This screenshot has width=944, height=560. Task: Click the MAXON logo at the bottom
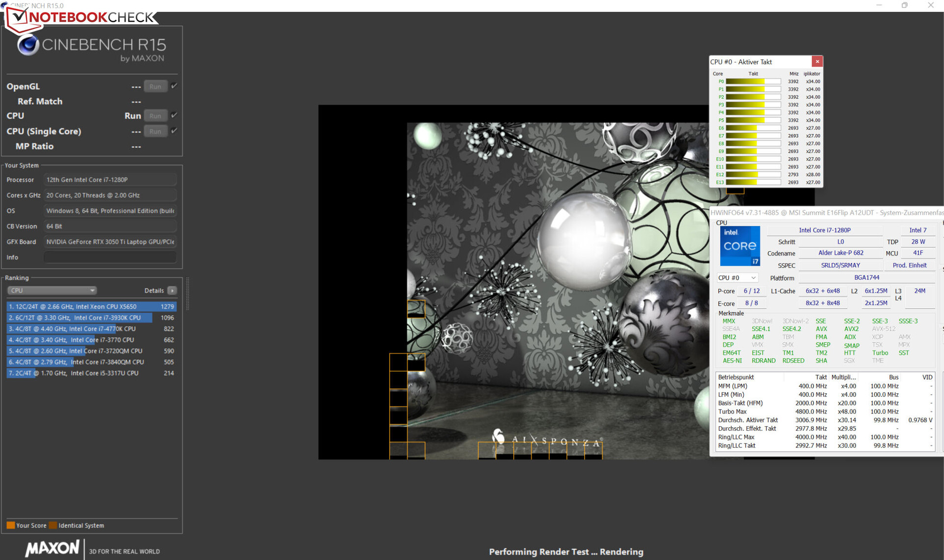52,548
